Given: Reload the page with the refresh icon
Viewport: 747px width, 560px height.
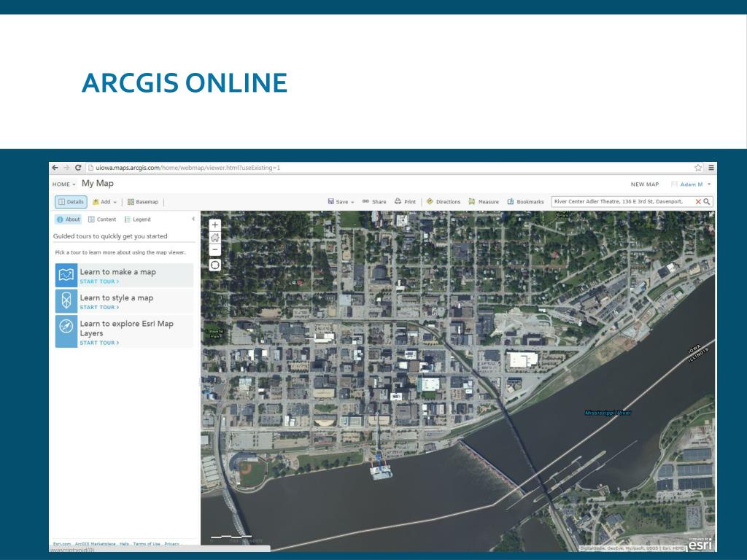Looking at the screenshot, I should point(78,168).
